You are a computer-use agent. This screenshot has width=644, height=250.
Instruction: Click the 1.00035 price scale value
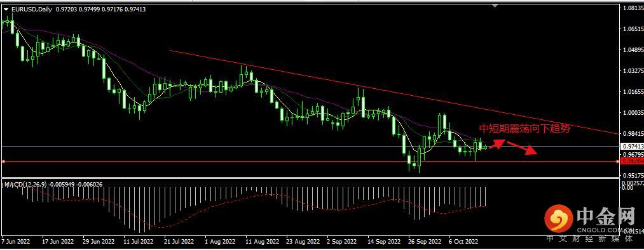(x=633, y=113)
